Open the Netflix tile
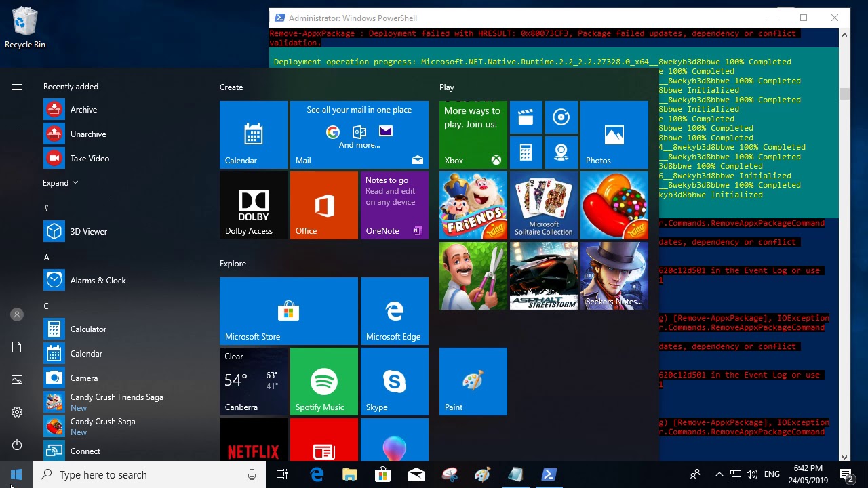Screen dimensions: 868x488 pos(254,439)
